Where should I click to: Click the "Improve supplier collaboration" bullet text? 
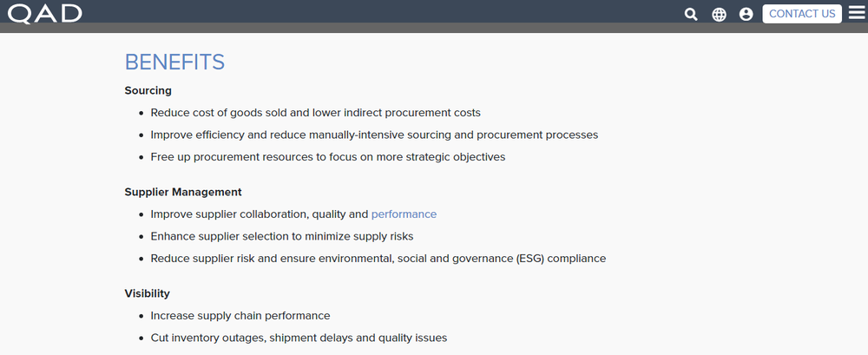(260, 214)
